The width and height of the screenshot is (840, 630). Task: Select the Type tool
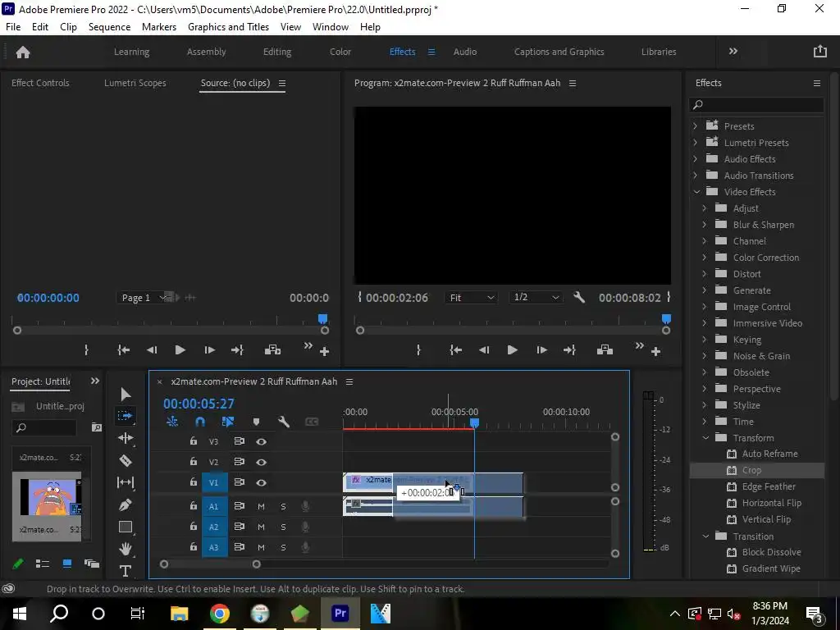point(126,571)
